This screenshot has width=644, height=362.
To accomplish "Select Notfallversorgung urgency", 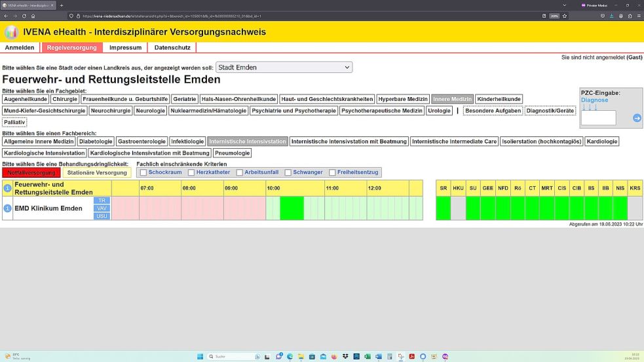I will coord(31,172).
